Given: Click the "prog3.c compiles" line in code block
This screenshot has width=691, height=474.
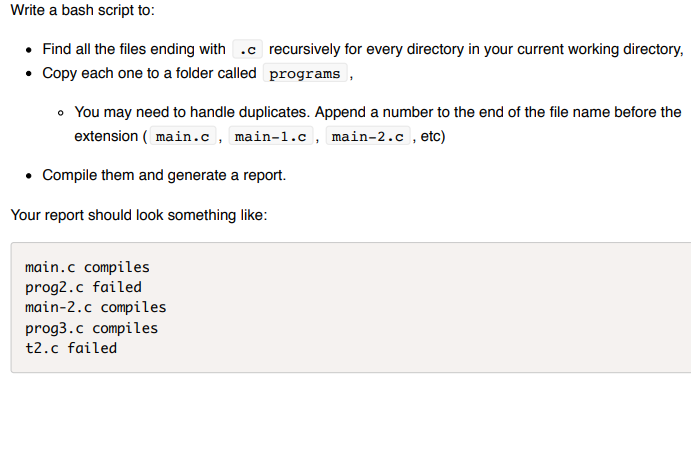Looking at the screenshot, I should [x=91, y=328].
